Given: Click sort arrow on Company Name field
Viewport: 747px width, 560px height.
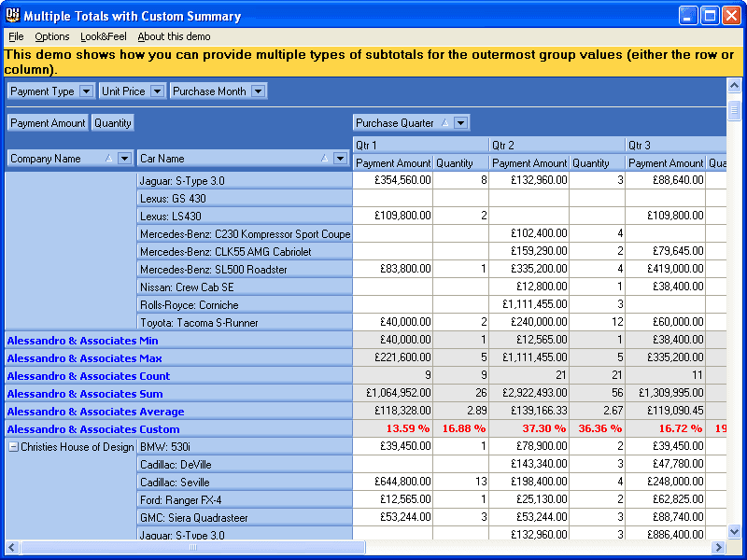Looking at the screenshot, I should pyautogui.click(x=108, y=159).
